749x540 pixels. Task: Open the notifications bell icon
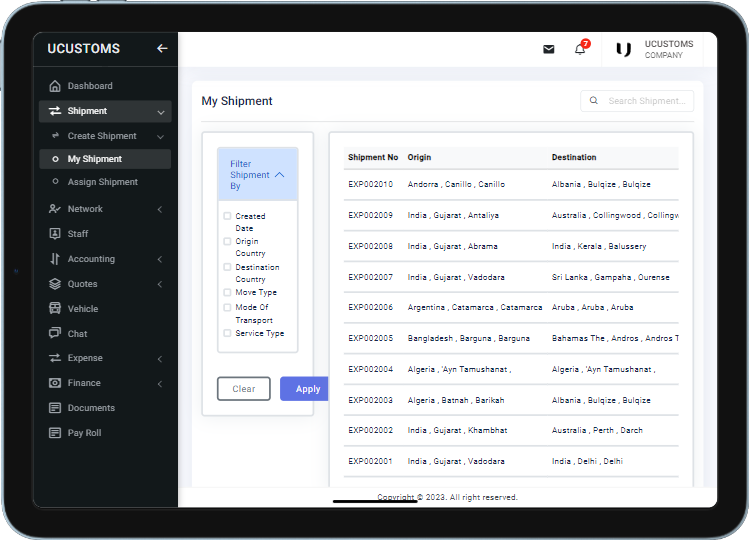pos(579,49)
